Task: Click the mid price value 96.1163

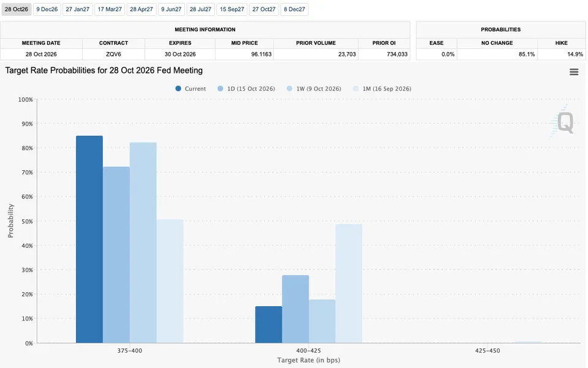Action: [x=261, y=54]
